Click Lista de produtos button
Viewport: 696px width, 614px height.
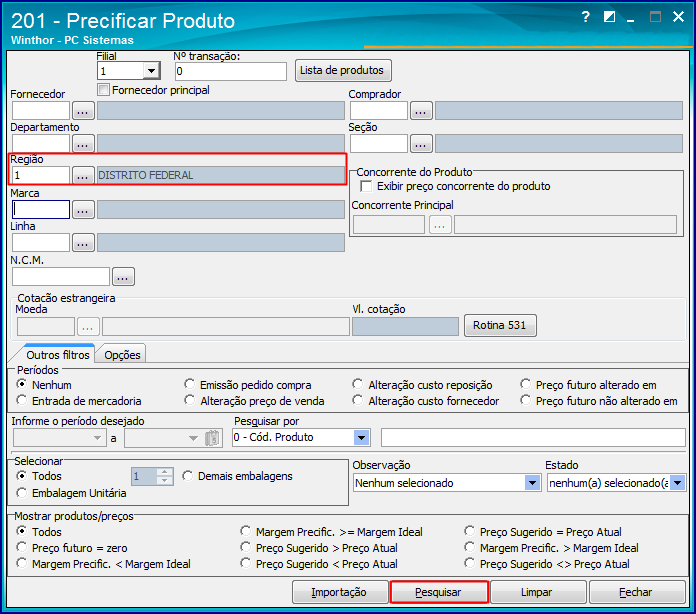click(343, 71)
